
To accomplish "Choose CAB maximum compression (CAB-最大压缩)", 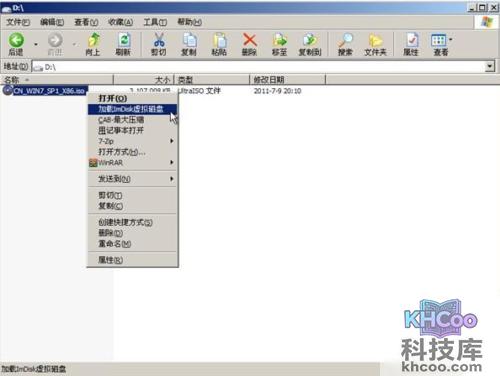I will click(132, 120).
